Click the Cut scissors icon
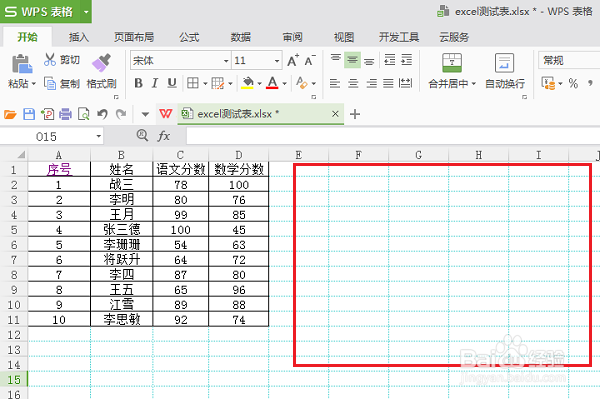The height and width of the screenshot is (399, 600). point(50,60)
